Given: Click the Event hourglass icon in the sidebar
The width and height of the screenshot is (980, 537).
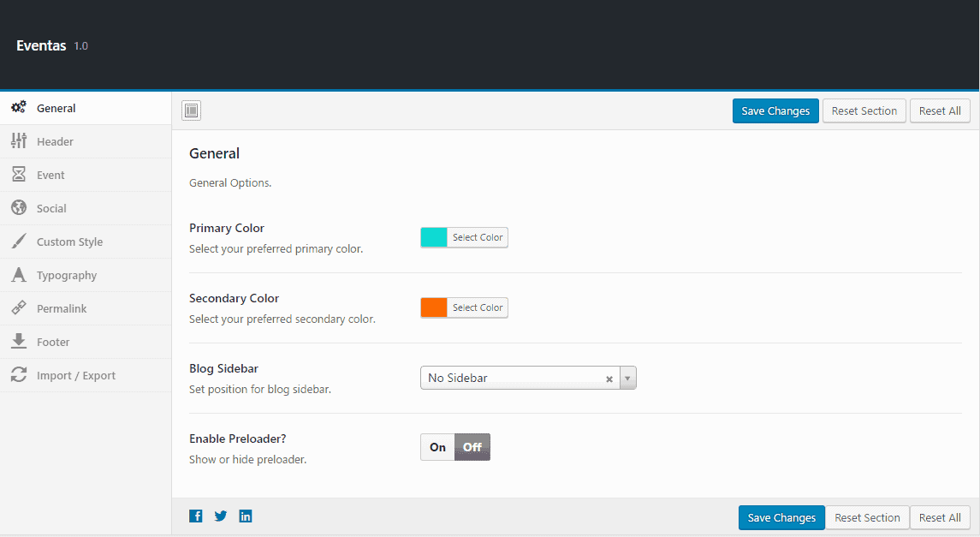Looking at the screenshot, I should (x=19, y=175).
